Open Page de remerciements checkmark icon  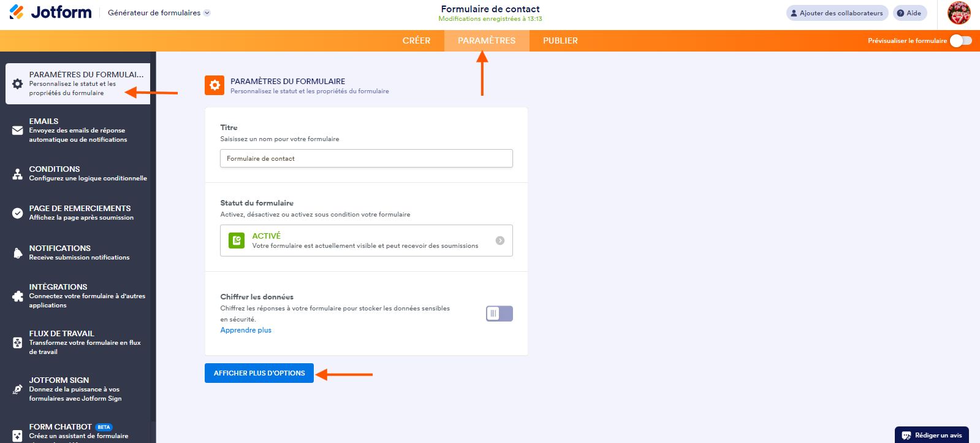tap(18, 214)
